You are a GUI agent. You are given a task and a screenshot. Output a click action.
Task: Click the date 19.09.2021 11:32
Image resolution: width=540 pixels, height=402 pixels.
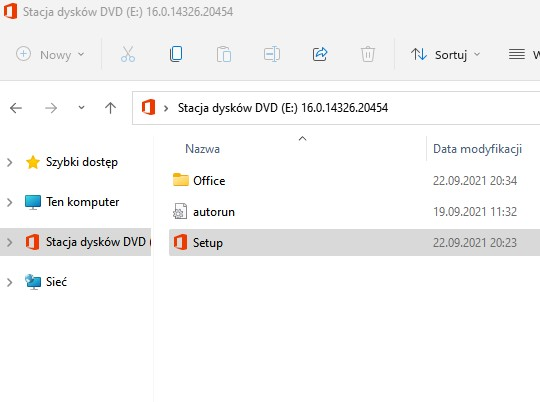point(475,212)
